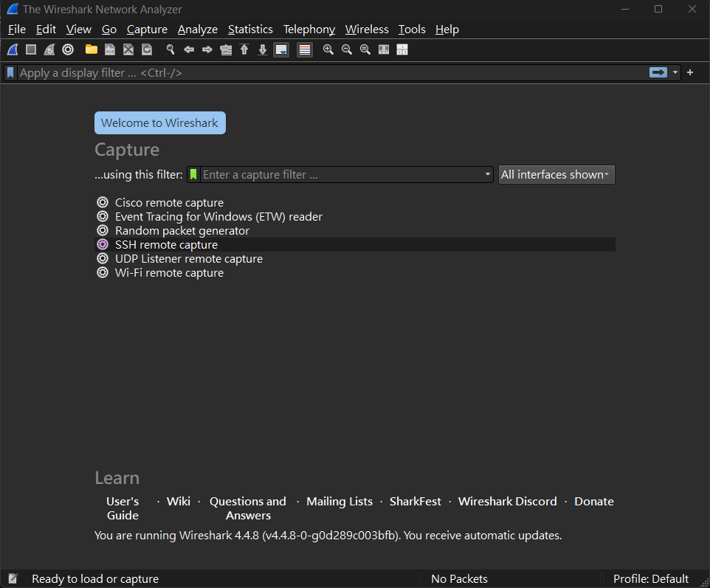
Task: Open the Wiki link
Action: click(x=179, y=502)
